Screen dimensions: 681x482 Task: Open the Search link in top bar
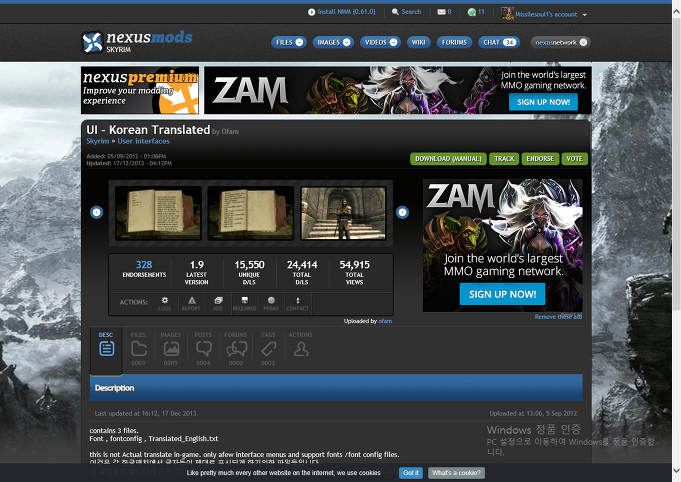[x=407, y=12]
